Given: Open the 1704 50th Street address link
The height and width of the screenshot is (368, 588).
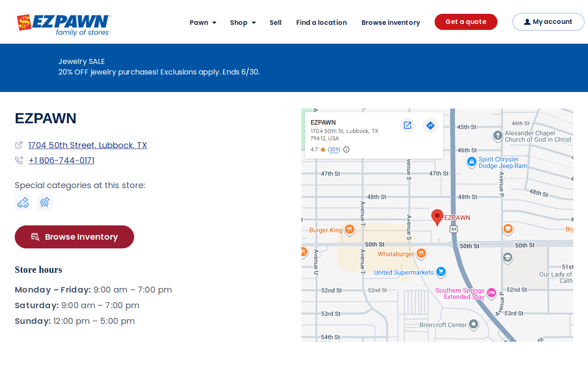Looking at the screenshot, I should point(88,145).
